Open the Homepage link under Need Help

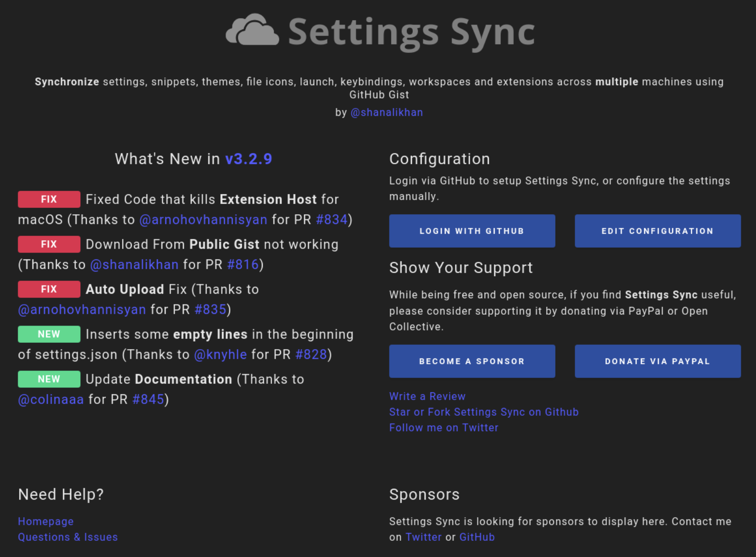pyautogui.click(x=46, y=522)
